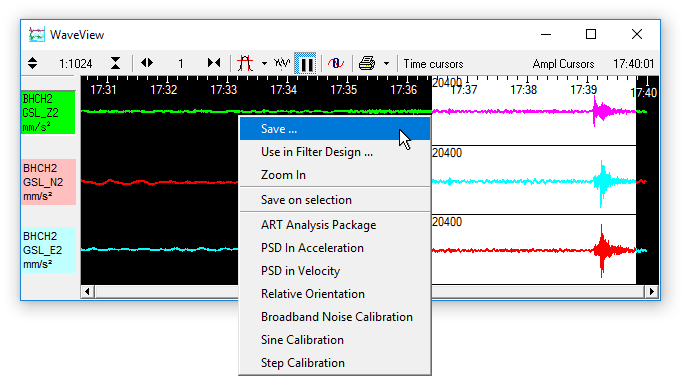This screenshot has height=379, width=685.
Task: Click the 17:40:01 clock readout
Action: 633,64
